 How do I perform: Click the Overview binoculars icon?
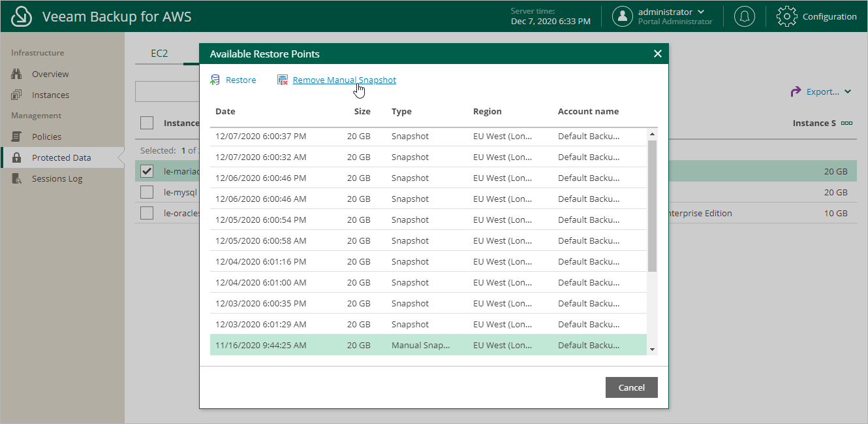[x=17, y=74]
